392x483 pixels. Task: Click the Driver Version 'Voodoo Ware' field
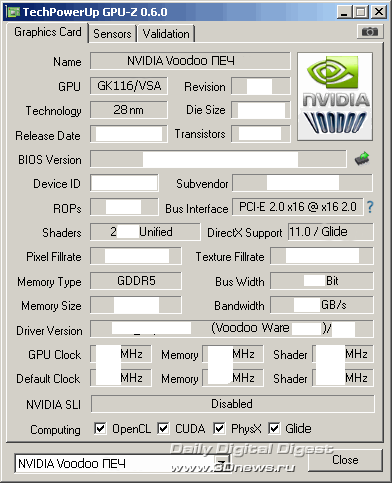point(232,328)
